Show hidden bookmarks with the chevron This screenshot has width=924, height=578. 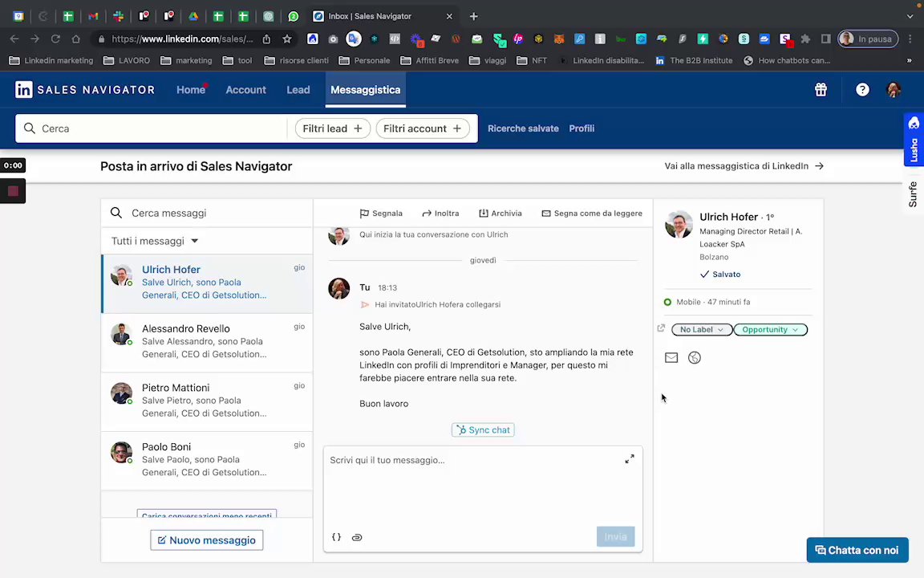(x=910, y=60)
